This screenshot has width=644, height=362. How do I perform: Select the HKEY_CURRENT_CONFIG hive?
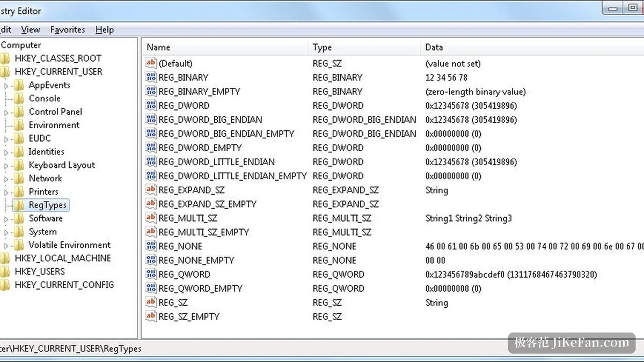click(64, 285)
